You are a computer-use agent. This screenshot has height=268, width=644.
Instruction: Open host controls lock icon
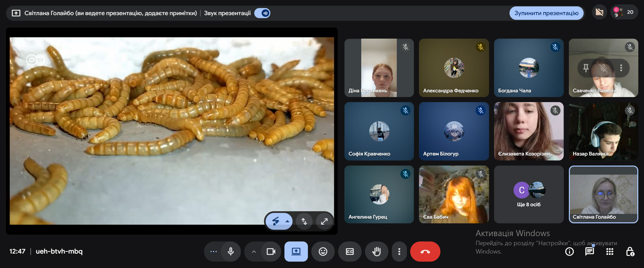tap(630, 252)
